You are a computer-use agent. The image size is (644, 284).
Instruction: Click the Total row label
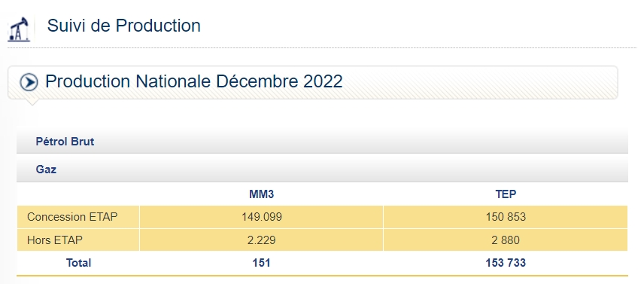click(x=78, y=263)
